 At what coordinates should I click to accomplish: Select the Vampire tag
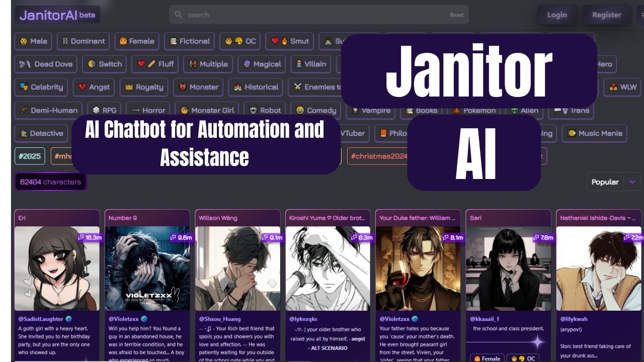click(370, 111)
